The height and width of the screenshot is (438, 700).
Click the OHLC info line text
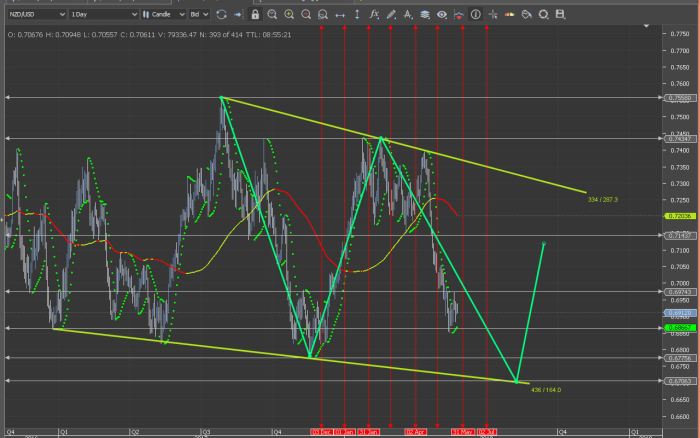[x=149, y=34]
